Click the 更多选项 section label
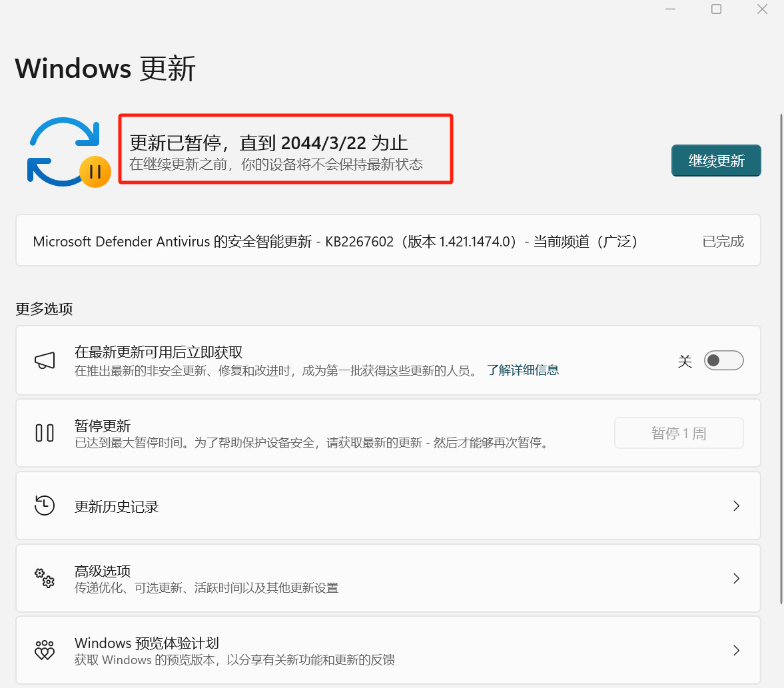The width and height of the screenshot is (784, 688). (44, 308)
